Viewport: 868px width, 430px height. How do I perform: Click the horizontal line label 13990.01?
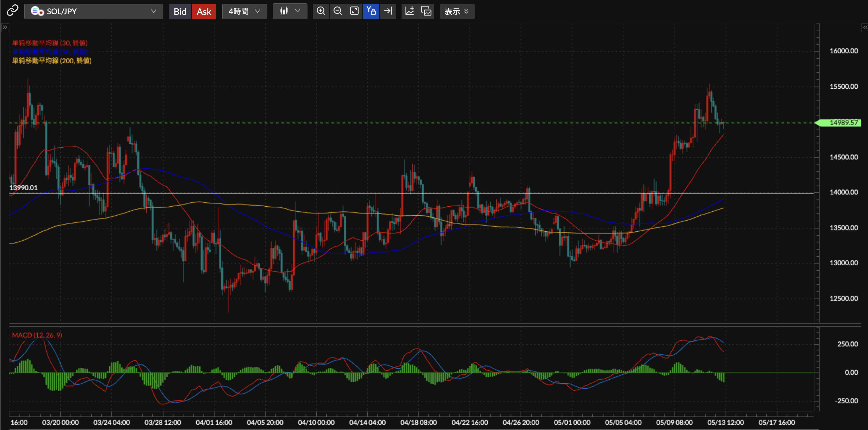click(x=23, y=188)
